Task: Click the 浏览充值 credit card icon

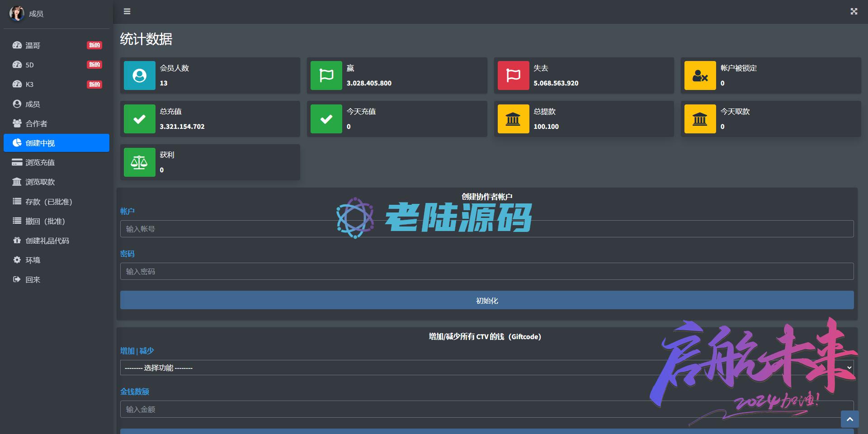Action: coord(17,162)
